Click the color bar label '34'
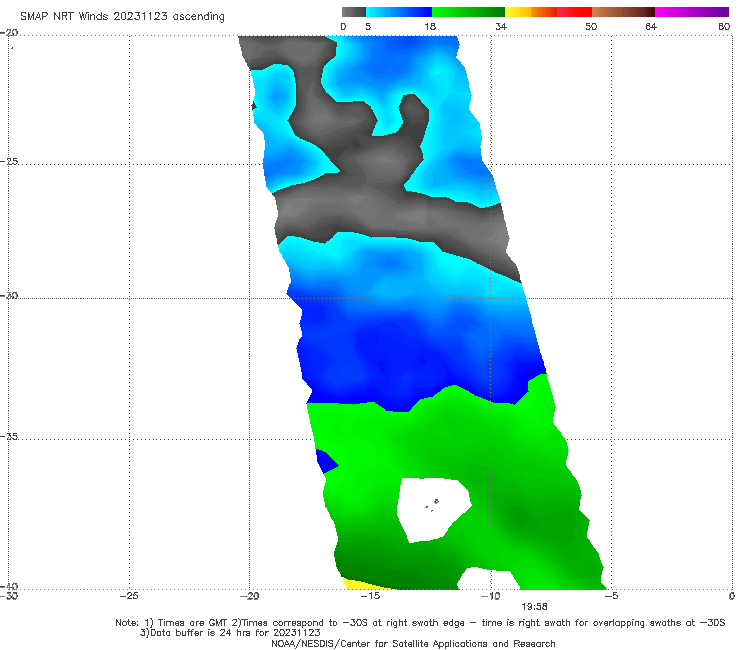The height and width of the screenshot is (650, 740). coord(501,26)
